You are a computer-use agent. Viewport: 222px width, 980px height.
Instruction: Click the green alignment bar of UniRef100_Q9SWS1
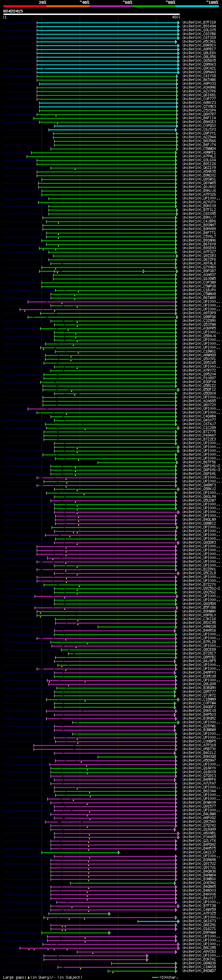(109, 179)
